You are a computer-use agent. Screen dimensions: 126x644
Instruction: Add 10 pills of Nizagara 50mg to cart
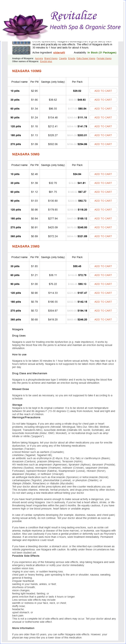click(x=103, y=174)
